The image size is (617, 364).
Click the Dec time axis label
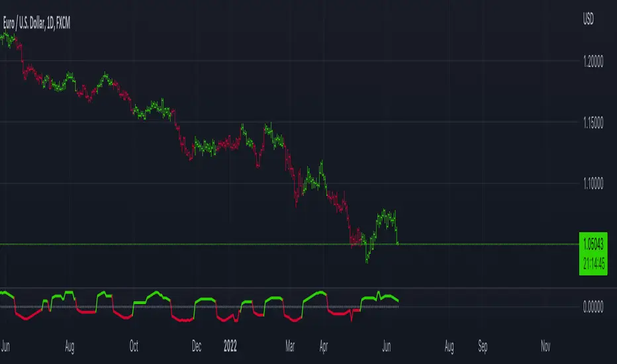(197, 346)
